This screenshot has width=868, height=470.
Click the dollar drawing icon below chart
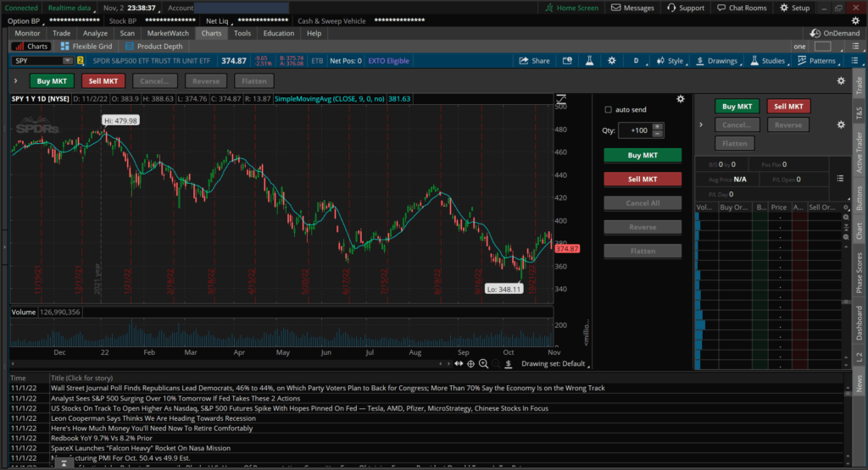(509, 364)
